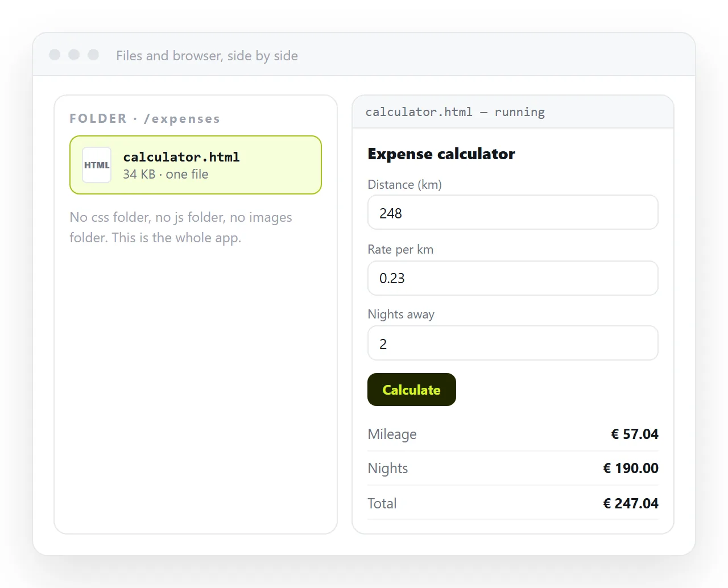Click the HTML file icon for calculator.html
The image size is (728, 588).
point(97,165)
